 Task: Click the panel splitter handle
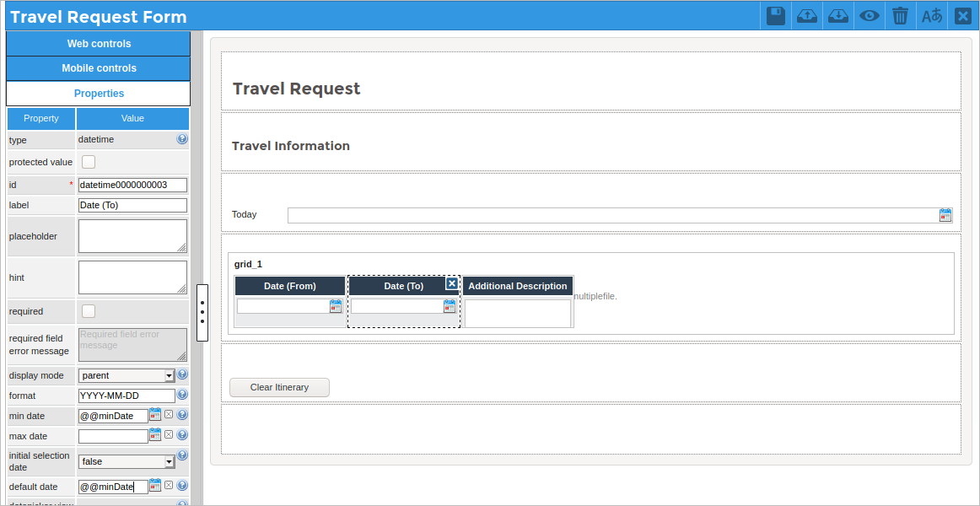point(202,312)
